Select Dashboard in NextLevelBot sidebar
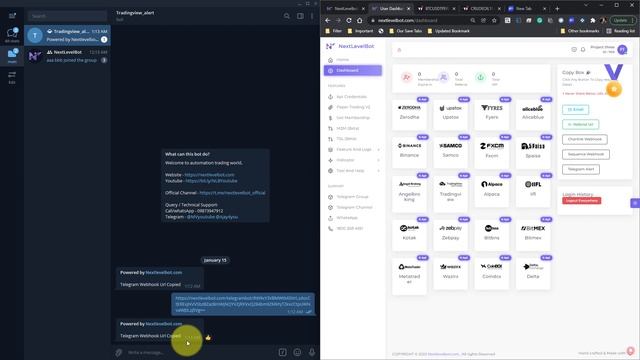This screenshot has height=360, width=640. [x=353, y=70]
